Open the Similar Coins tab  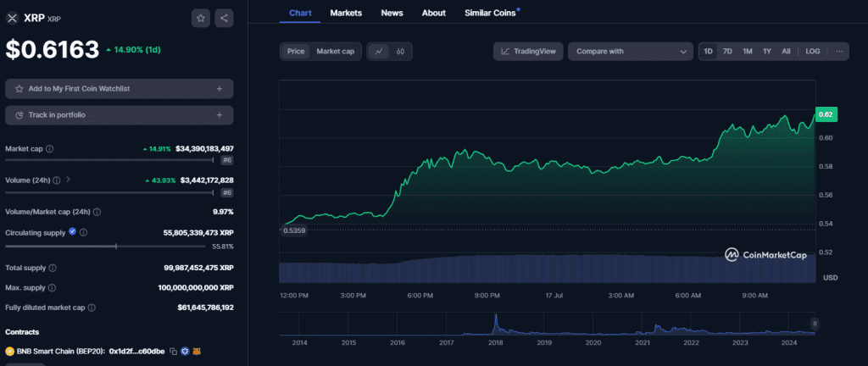tap(491, 13)
